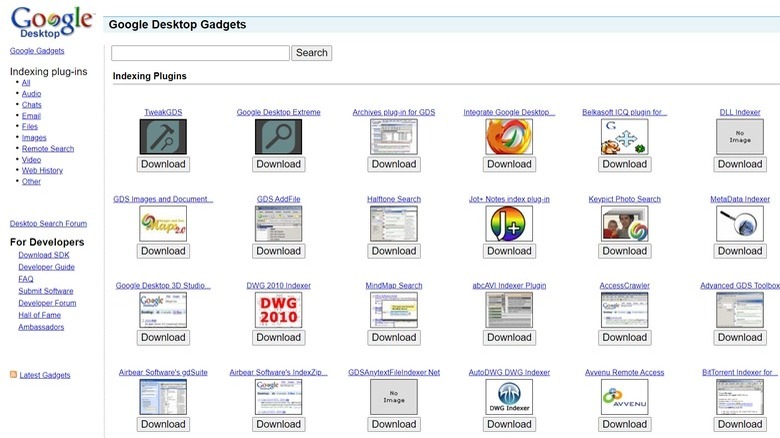Open the Integrate Google Desktop Firefox icon

[509, 136]
